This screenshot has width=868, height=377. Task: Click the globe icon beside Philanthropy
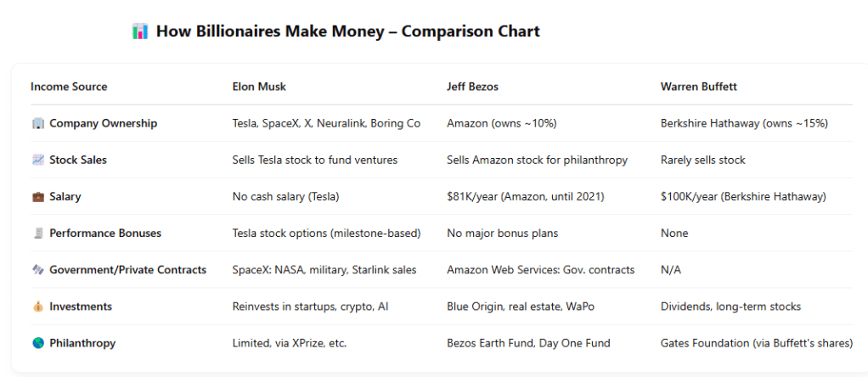pyautogui.click(x=37, y=344)
